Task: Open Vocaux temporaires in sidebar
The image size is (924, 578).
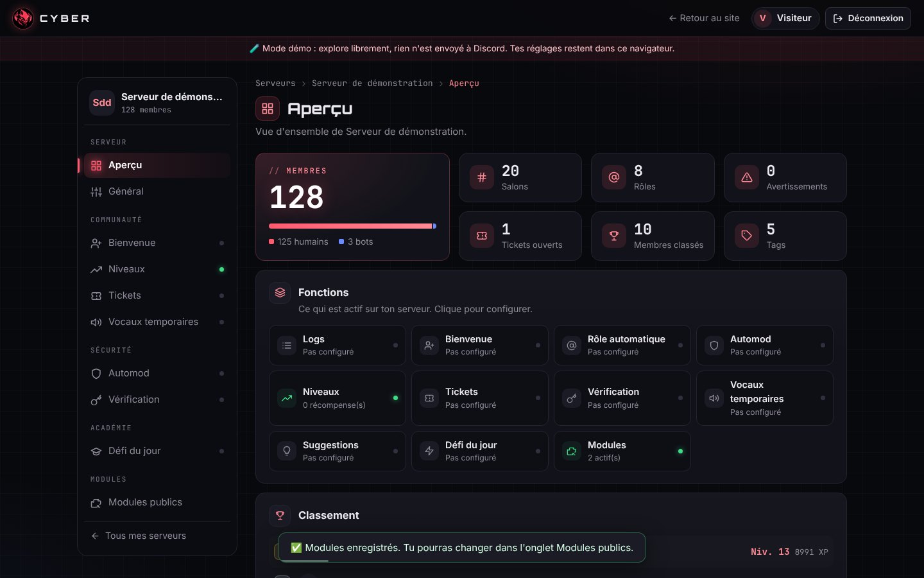Action: (x=157, y=322)
